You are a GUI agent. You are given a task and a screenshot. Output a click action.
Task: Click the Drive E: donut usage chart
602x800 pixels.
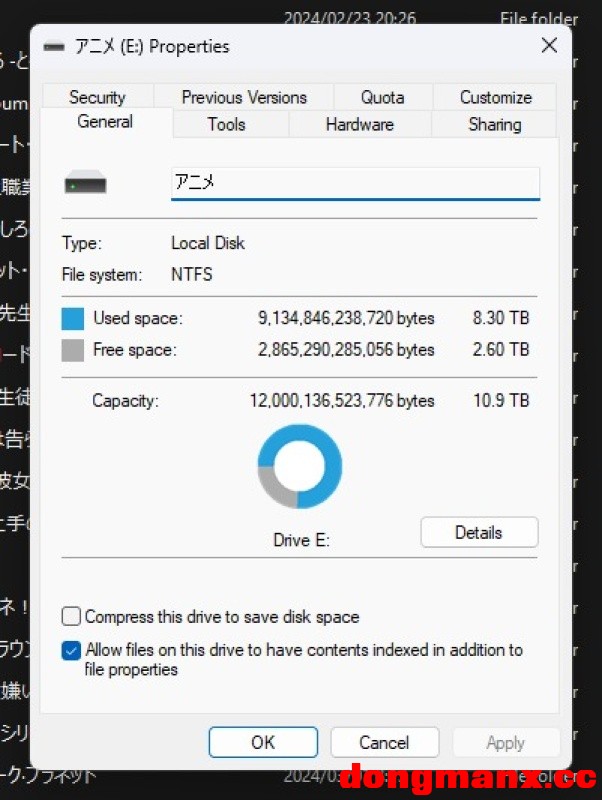pos(299,466)
